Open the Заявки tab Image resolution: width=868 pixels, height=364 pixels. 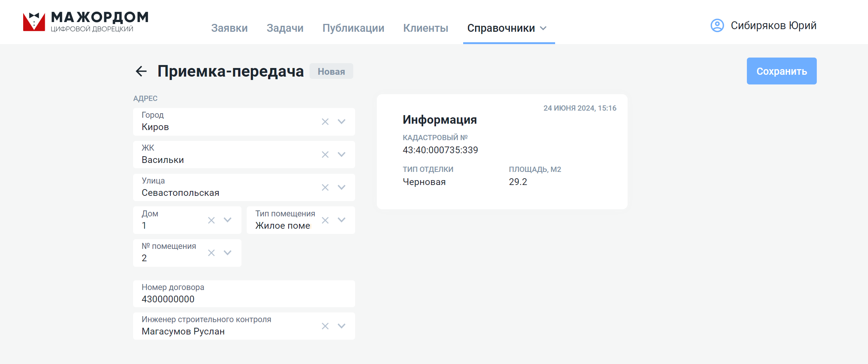pos(229,28)
